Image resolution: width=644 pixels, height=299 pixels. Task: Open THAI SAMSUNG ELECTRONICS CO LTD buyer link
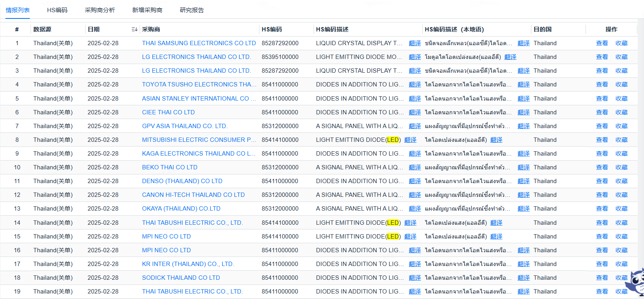click(199, 43)
